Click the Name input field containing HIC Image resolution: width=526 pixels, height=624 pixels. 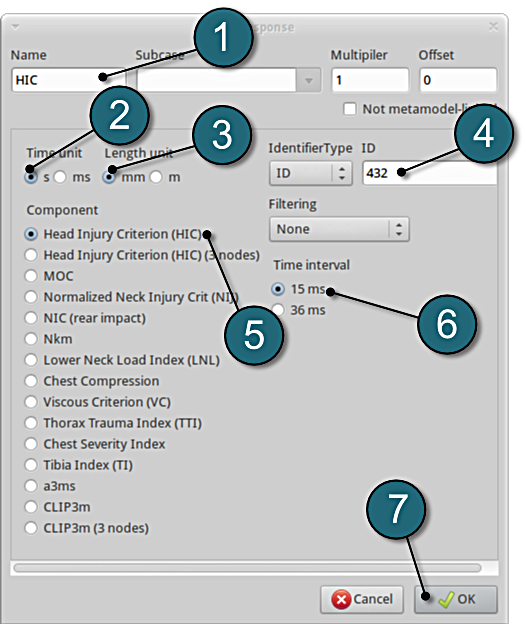(x=68, y=80)
